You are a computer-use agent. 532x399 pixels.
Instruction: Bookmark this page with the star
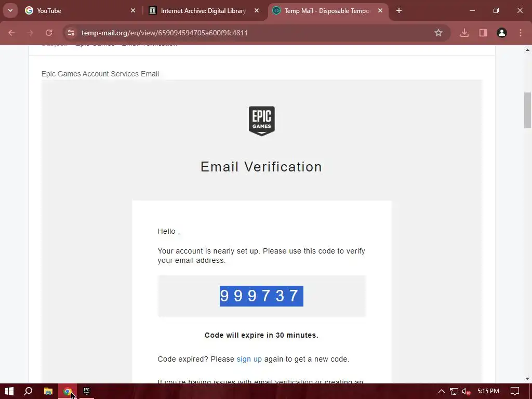click(438, 33)
